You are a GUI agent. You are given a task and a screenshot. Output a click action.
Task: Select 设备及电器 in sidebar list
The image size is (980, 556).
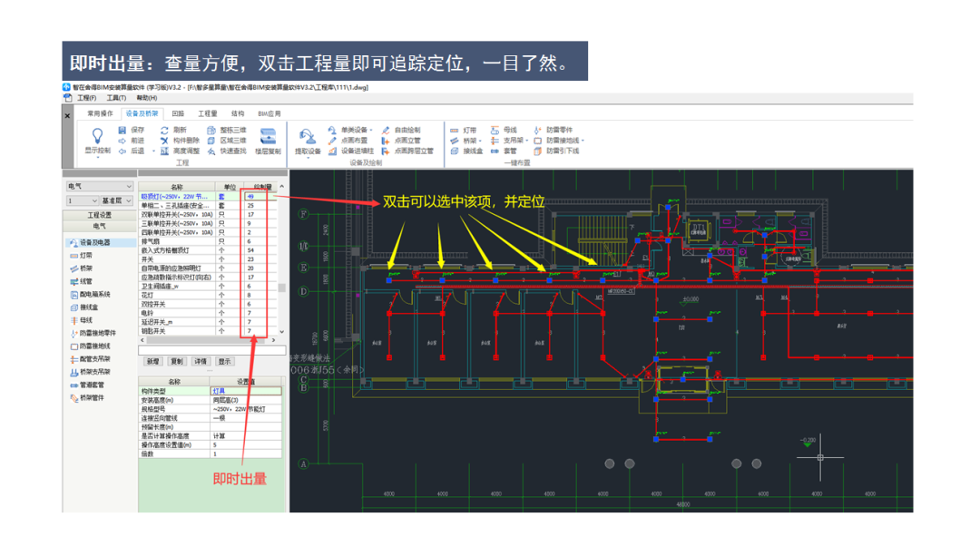[x=100, y=242]
